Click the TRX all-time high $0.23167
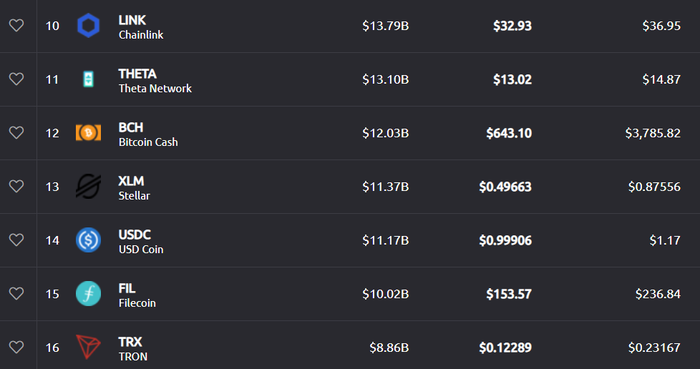The height and width of the screenshot is (369, 700). tap(654, 348)
